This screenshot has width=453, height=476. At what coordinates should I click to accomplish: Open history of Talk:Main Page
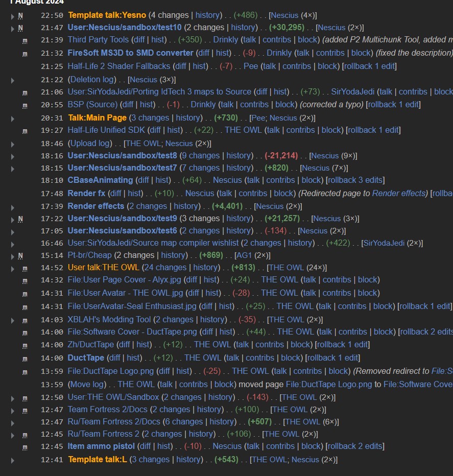188,117
